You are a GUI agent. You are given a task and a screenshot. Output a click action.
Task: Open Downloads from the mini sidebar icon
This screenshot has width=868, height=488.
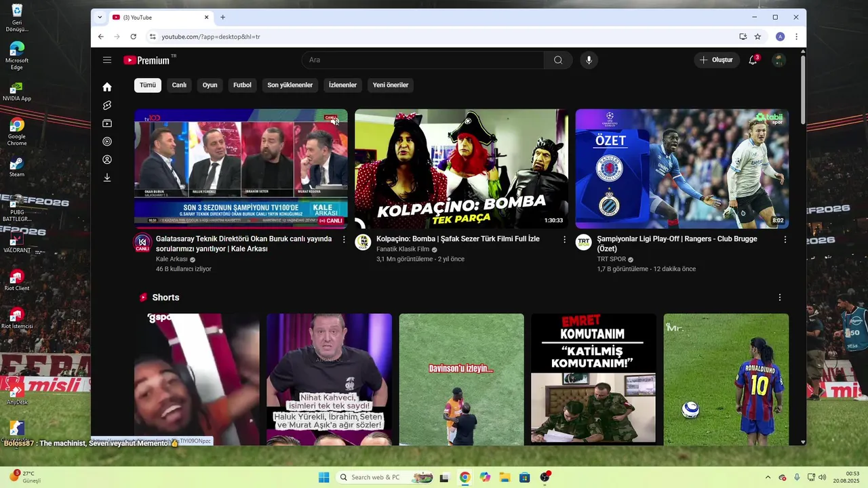point(107,178)
